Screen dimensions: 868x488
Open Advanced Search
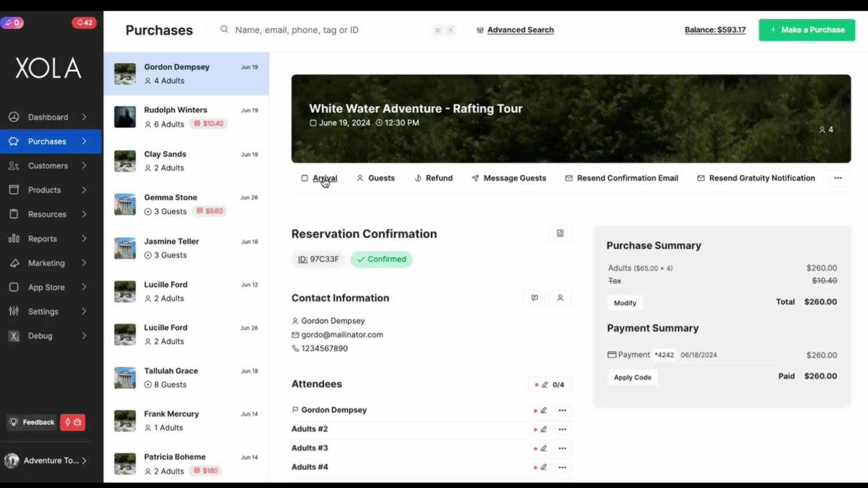(515, 30)
